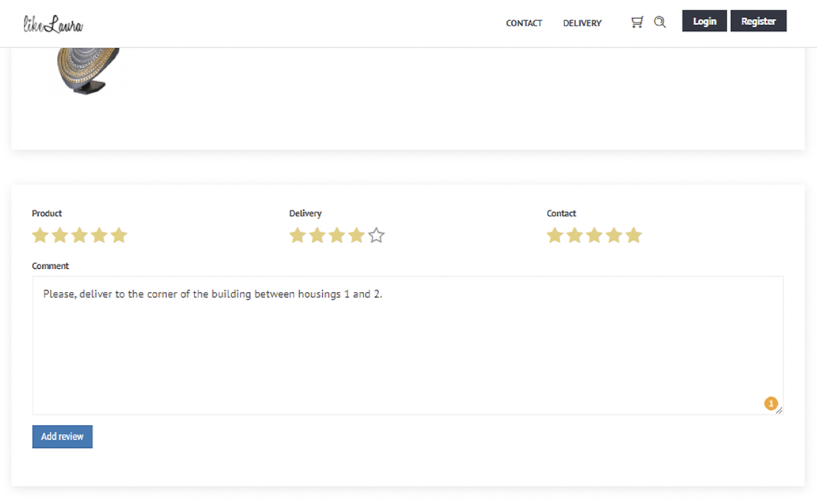This screenshot has height=504, width=817.
Task: Choose third star under Contact
Action: pos(594,235)
